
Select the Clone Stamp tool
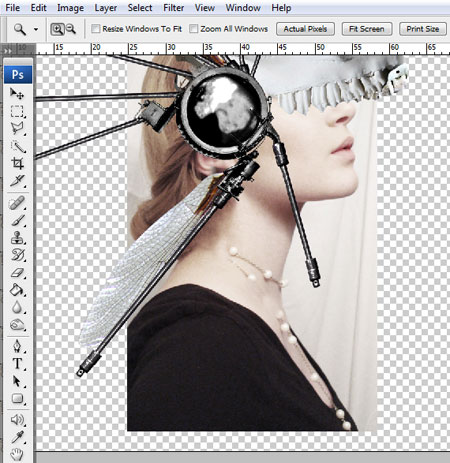pyautogui.click(x=17, y=238)
